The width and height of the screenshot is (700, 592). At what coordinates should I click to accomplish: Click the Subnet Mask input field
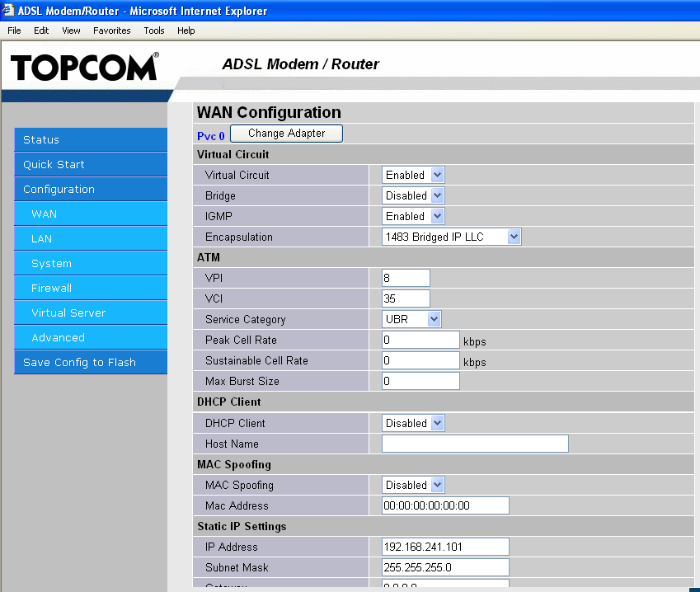[445, 567]
